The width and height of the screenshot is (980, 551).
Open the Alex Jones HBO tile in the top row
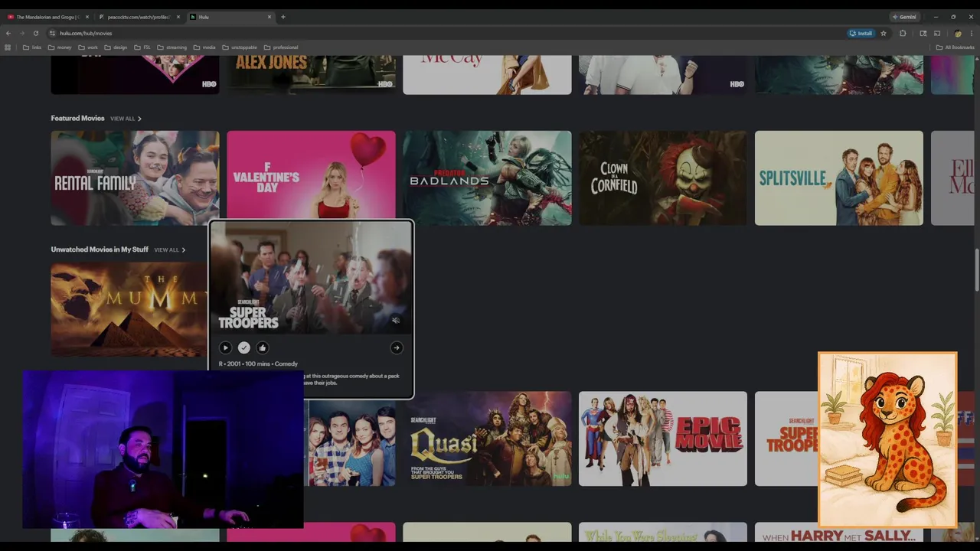pos(311,74)
